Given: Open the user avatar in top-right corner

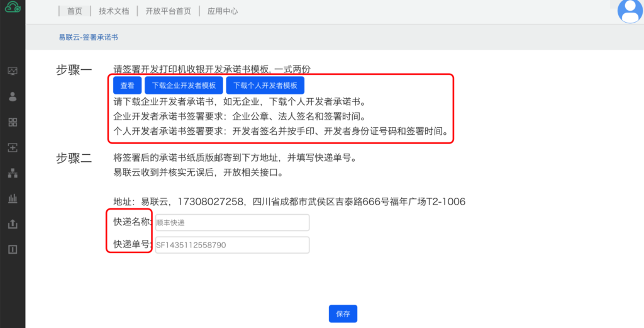Looking at the screenshot, I should pos(630,11).
